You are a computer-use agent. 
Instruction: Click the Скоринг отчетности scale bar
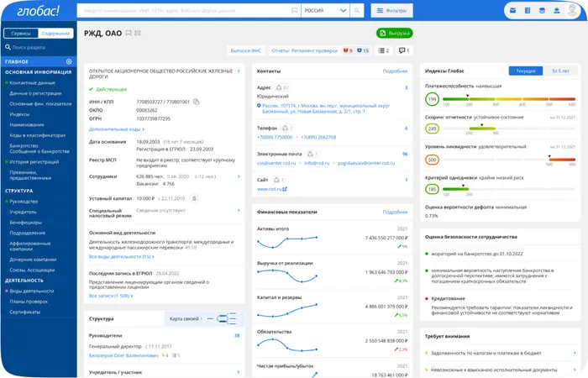click(x=509, y=129)
